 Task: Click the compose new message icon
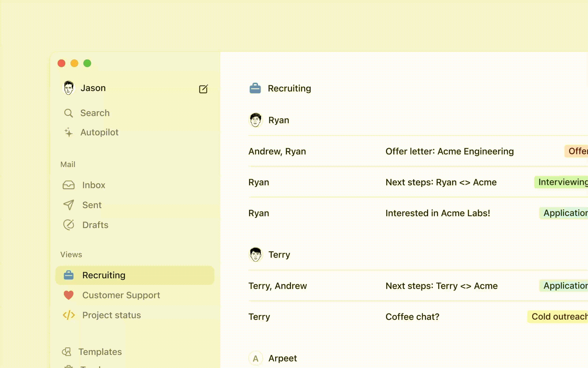(x=203, y=89)
